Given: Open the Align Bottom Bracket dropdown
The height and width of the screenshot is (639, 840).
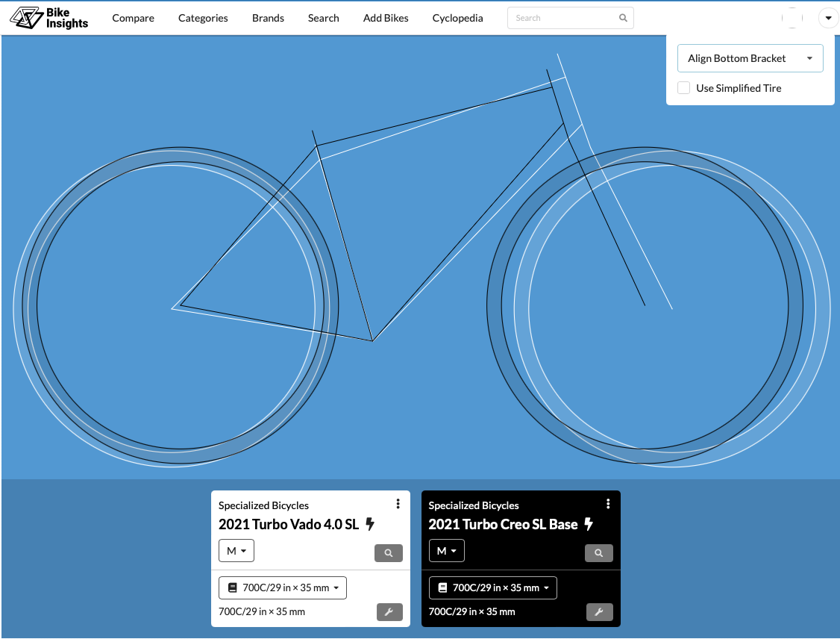Looking at the screenshot, I should 750,58.
